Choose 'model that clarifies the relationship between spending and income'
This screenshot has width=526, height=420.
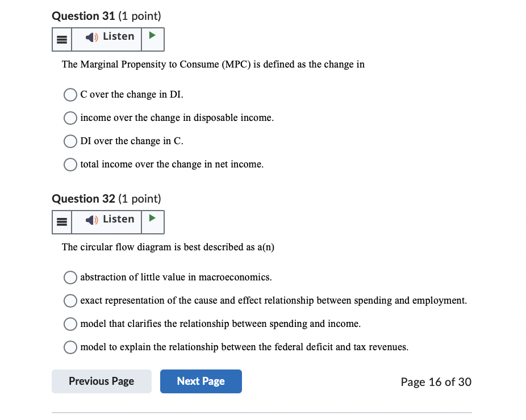coord(70,324)
